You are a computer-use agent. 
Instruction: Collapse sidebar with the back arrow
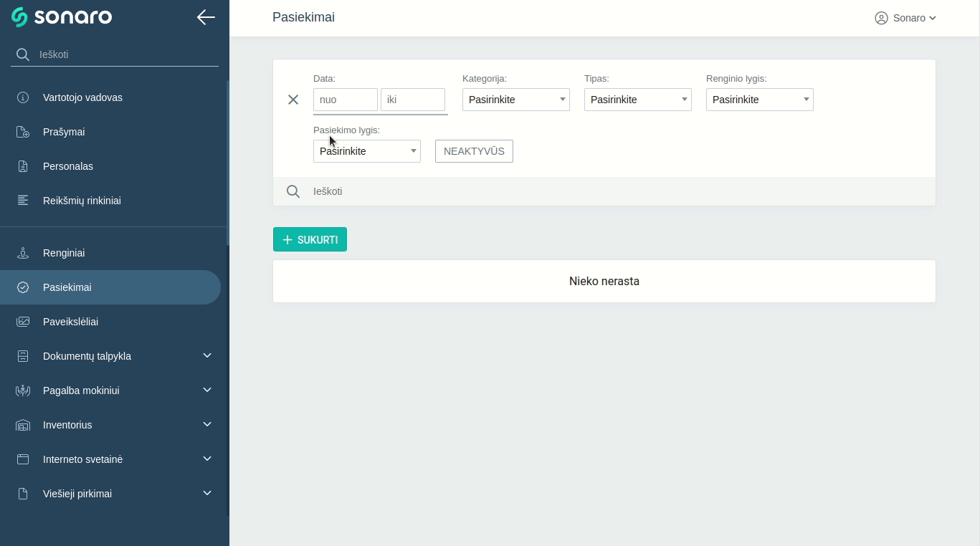[206, 17]
